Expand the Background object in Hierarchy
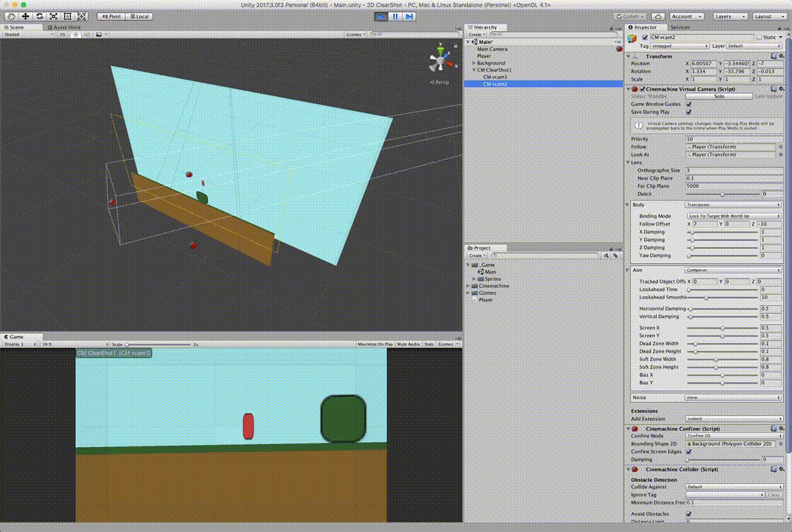792x532 pixels. click(x=474, y=64)
